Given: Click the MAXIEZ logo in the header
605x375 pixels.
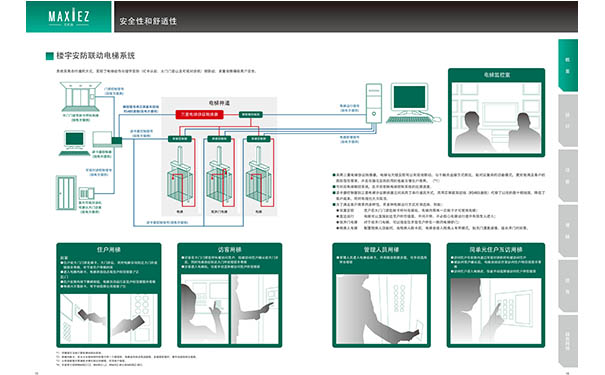Looking at the screenshot, I should (x=69, y=17).
